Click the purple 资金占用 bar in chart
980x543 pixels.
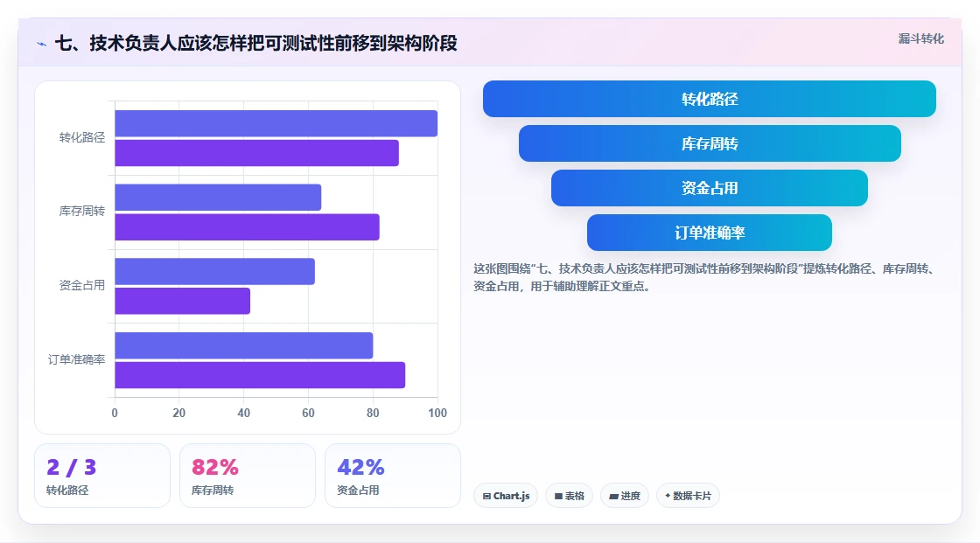coord(183,301)
